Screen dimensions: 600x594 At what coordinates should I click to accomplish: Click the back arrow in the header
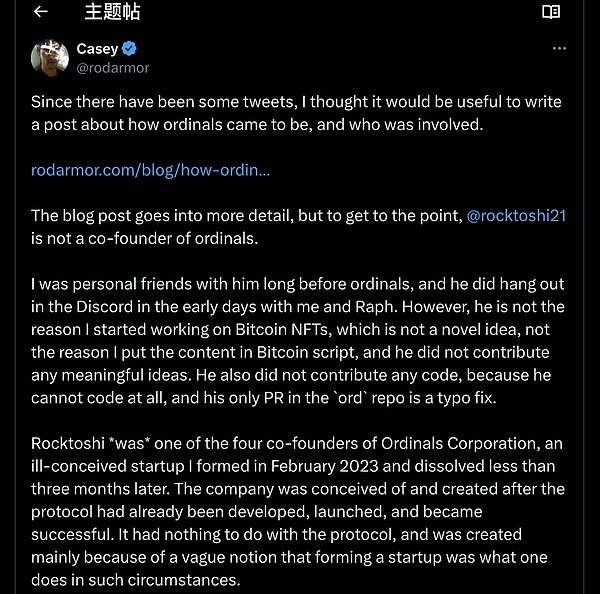tap(41, 12)
